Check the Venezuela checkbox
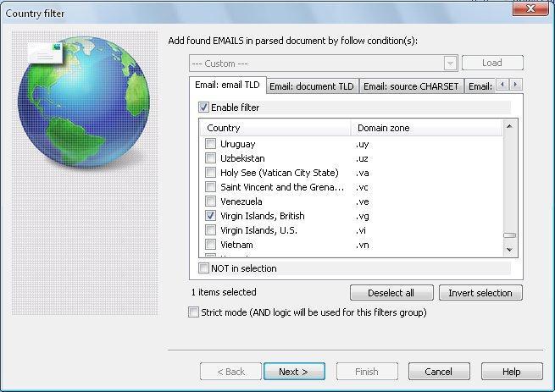 pos(211,202)
